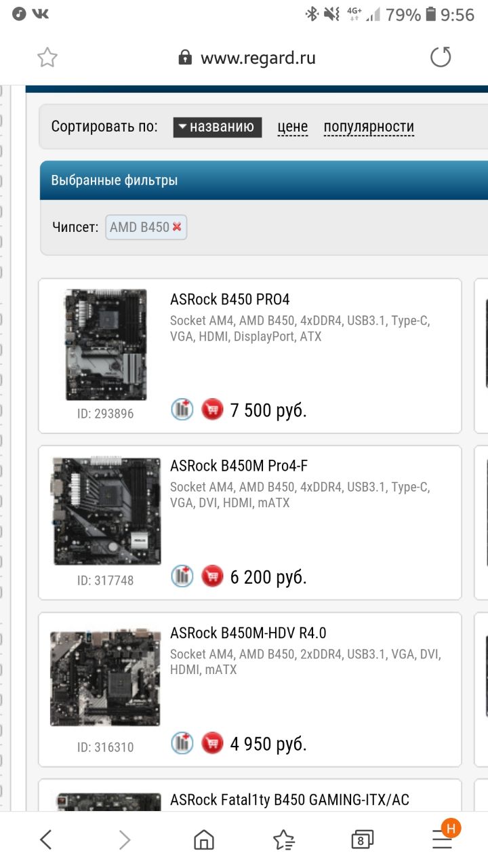Image resolution: width=488 pixels, height=868 pixels.
Task: Add ASRock B450M Pro4-F to comparison
Action: [x=182, y=576]
